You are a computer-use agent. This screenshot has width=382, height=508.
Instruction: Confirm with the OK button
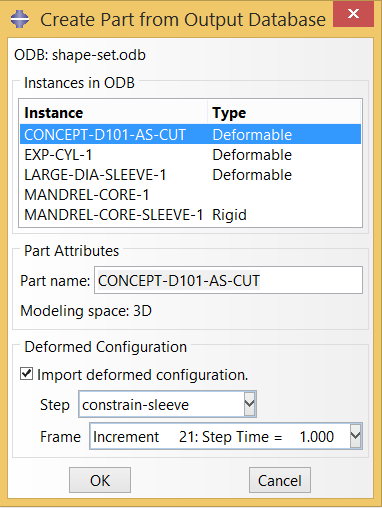pyautogui.click(x=100, y=480)
